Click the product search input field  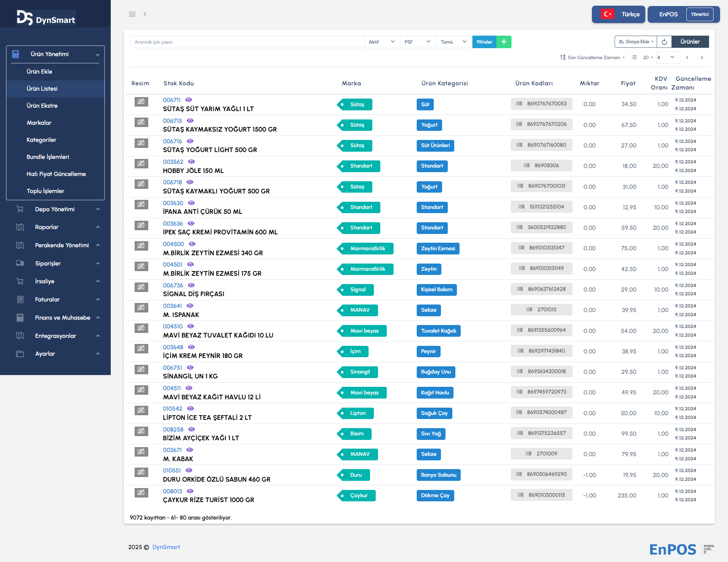point(246,42)
